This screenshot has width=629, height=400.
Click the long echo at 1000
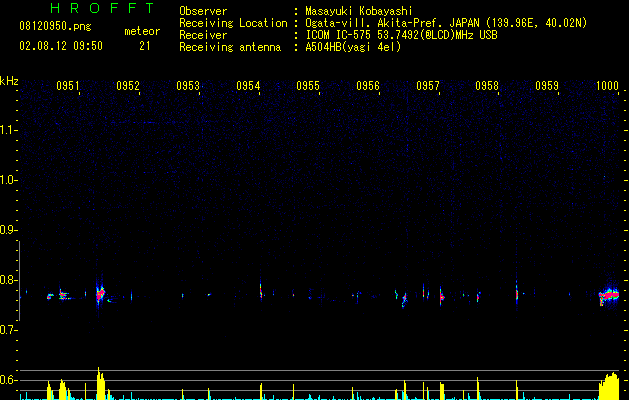[609, 296]
